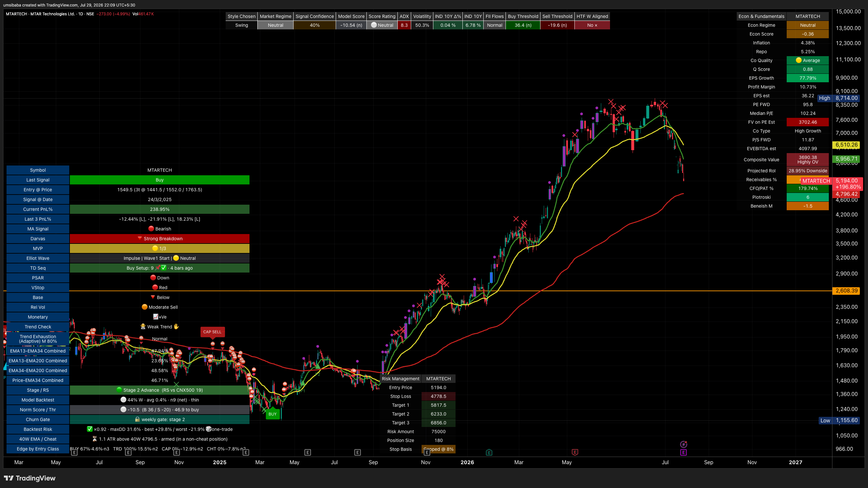Click the Last Signal Buy cell
868x488 pixels.
point(159,180)
